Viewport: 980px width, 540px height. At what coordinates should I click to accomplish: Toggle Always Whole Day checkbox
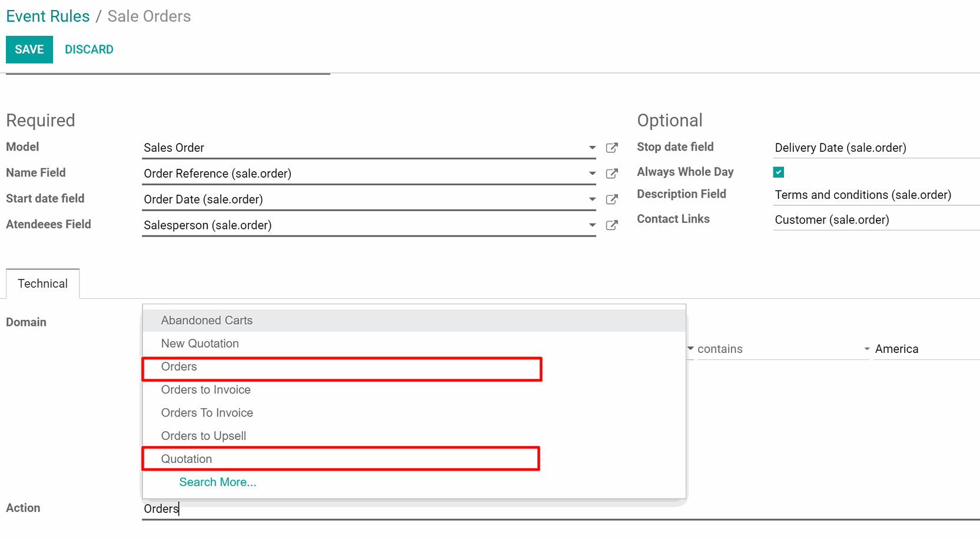point(779,172)
